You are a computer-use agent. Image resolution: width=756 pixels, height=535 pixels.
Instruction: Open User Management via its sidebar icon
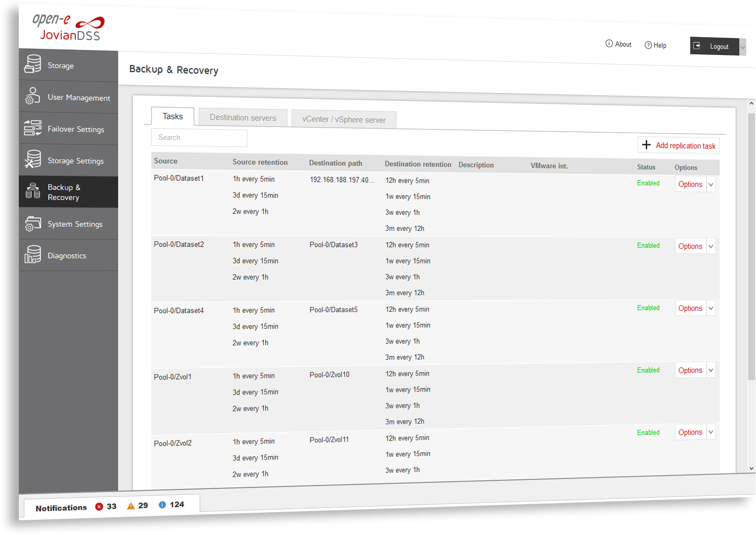click(x=33, y=97)
